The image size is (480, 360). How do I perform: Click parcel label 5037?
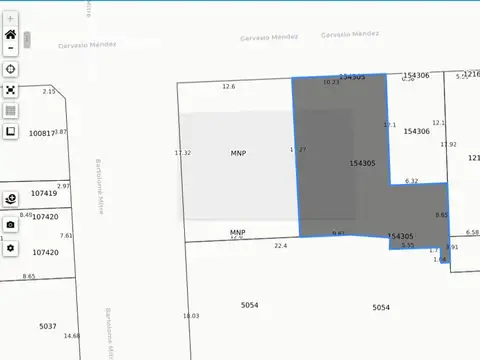pyautogui.click(x=48, y=326)
